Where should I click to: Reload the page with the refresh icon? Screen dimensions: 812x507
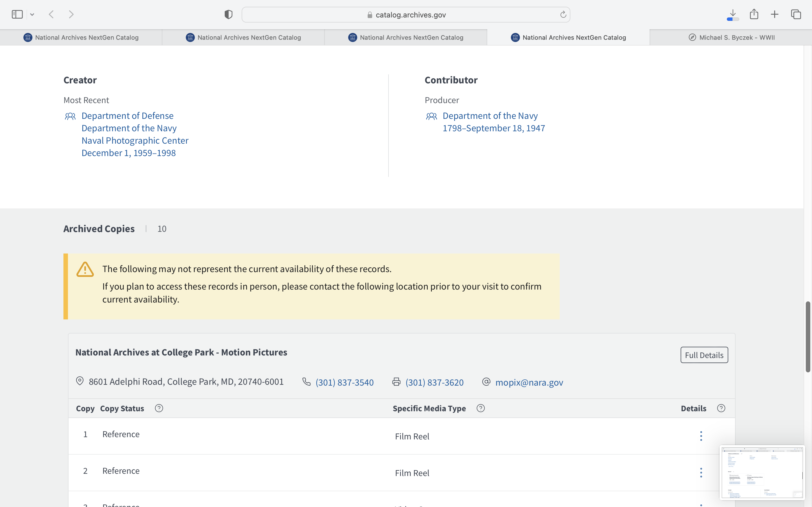coord(563,14)
